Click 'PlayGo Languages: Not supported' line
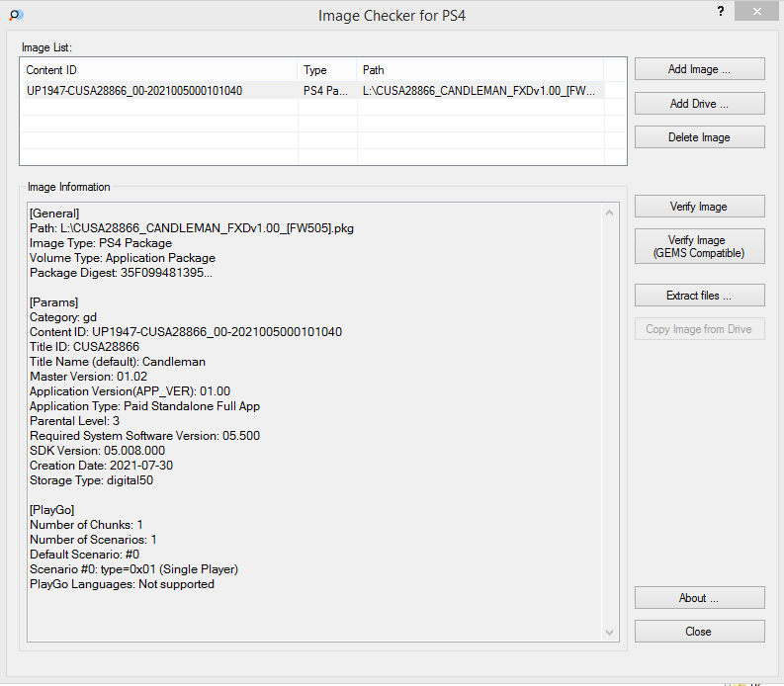 pos(122,584)
